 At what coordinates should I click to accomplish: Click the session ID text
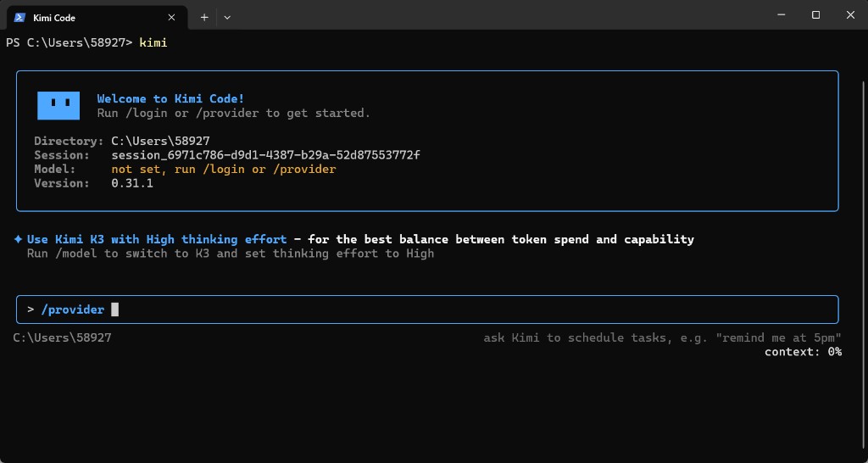265,155
